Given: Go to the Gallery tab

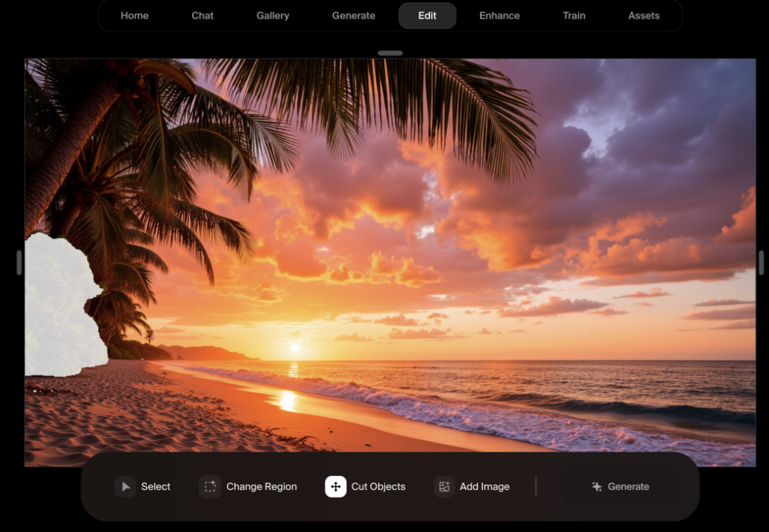Looking at the screenshot, I should [273, 16].
